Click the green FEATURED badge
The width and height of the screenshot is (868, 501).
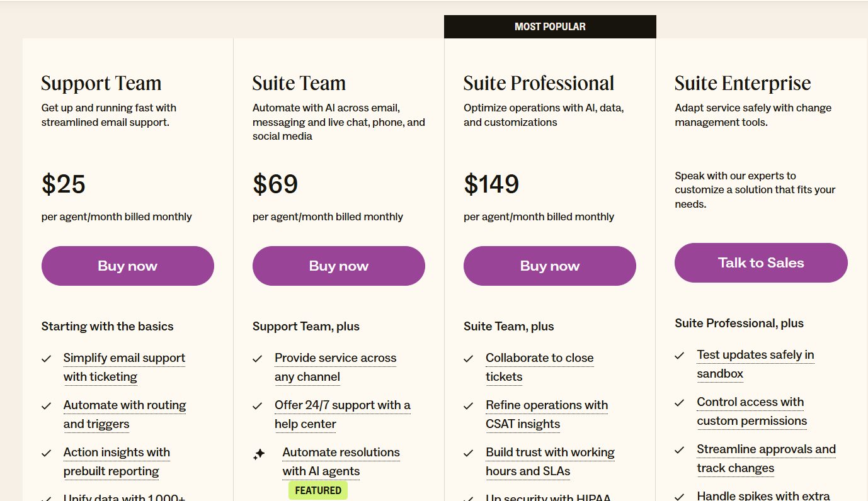click(x=318, y=490)
